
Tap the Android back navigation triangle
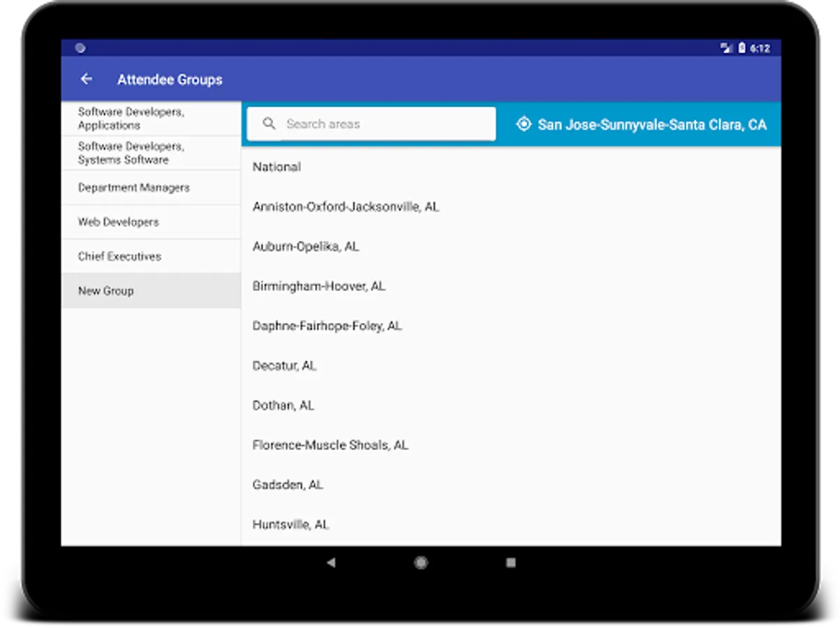pos(331,562)
